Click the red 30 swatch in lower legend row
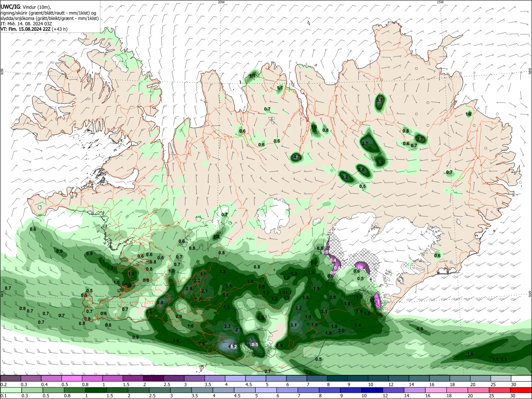The height and width of the screenshot is (399, 532). (x=521, y=390)
